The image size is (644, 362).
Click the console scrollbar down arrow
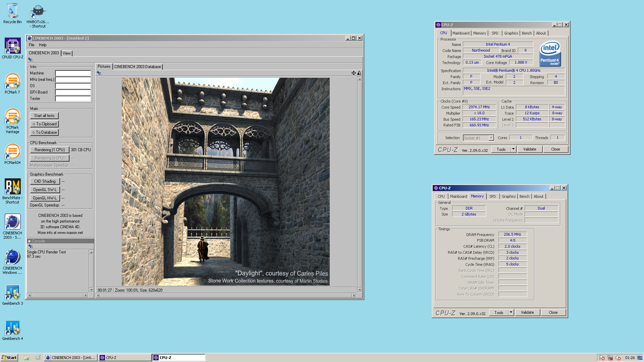point(91,290)
